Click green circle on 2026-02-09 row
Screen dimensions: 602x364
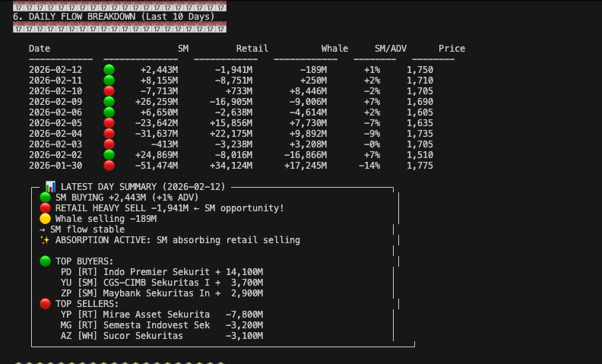tap(109, 102)
